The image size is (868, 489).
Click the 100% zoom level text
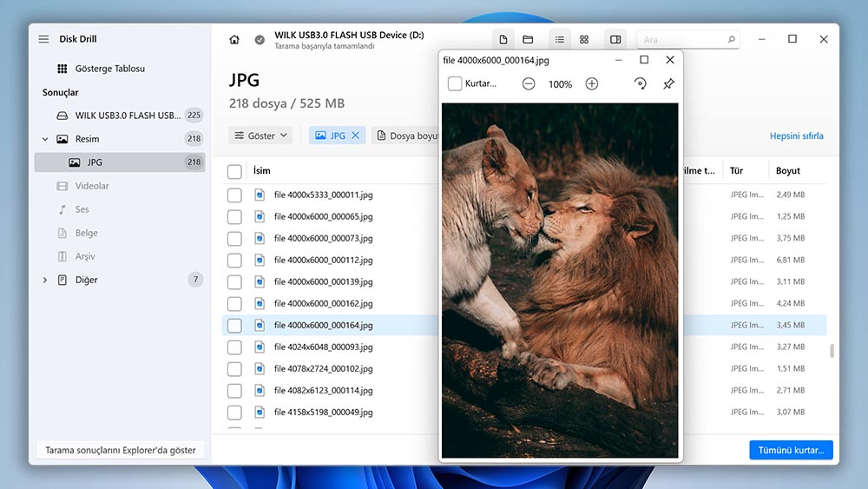[x=560, y=84]
